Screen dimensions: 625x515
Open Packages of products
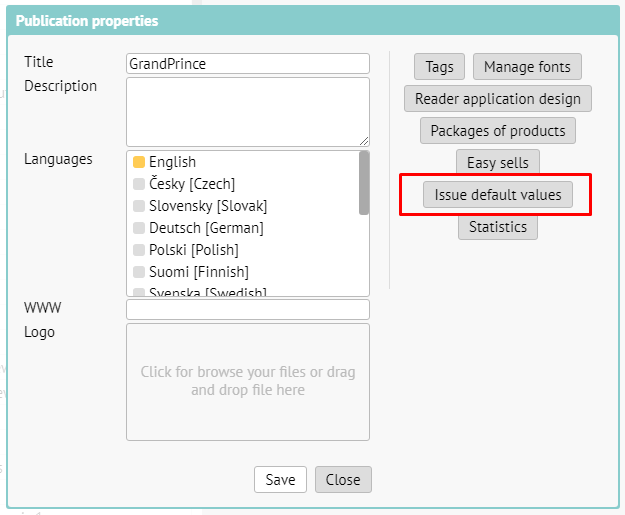tap(498, 131)
